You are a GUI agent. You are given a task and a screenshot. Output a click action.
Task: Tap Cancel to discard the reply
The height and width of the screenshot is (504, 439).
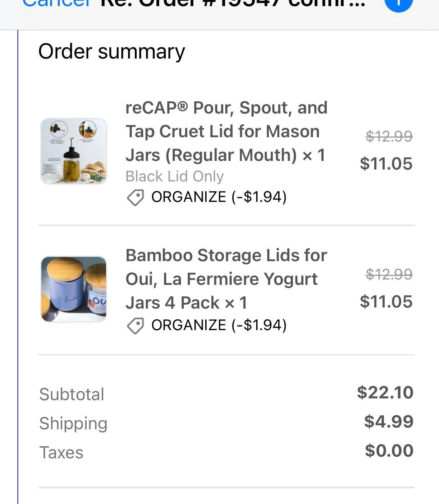[56, 4]
